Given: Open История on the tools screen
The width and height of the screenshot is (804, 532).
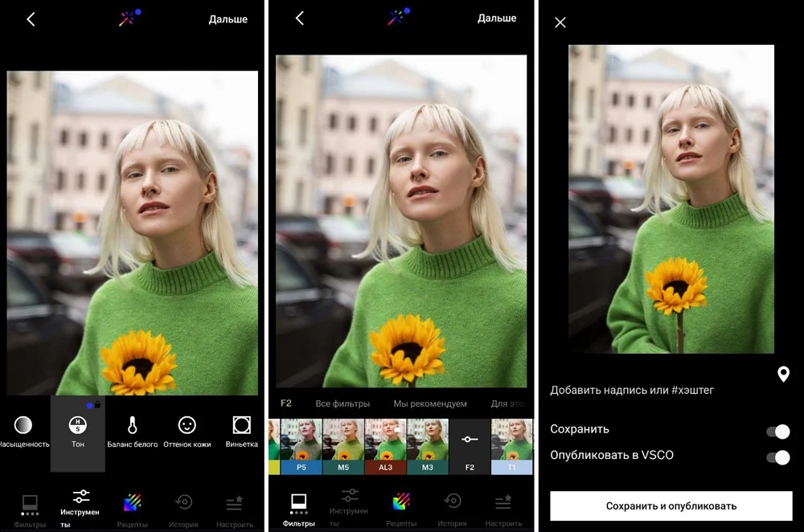Looking at the screenshot, I should (x=183, y=508).
